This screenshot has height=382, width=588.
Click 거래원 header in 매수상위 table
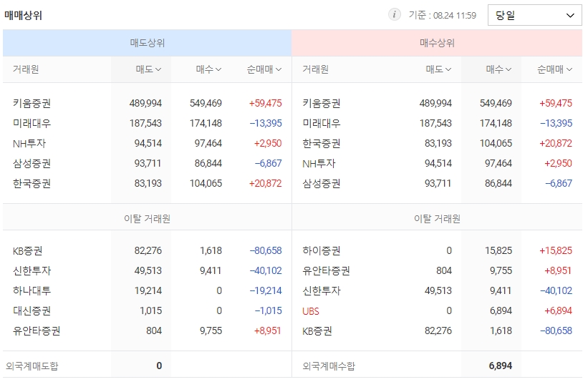(316, 69)
